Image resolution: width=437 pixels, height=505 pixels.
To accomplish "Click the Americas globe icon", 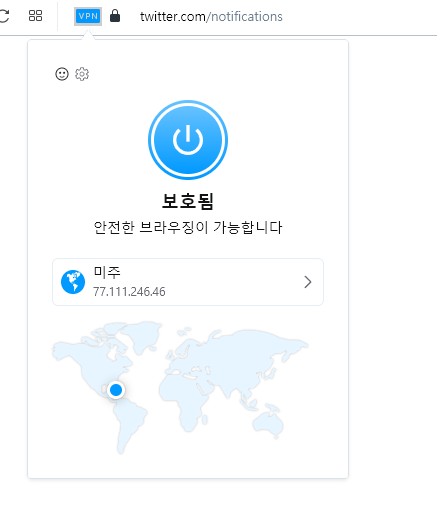I will [73, 282].
